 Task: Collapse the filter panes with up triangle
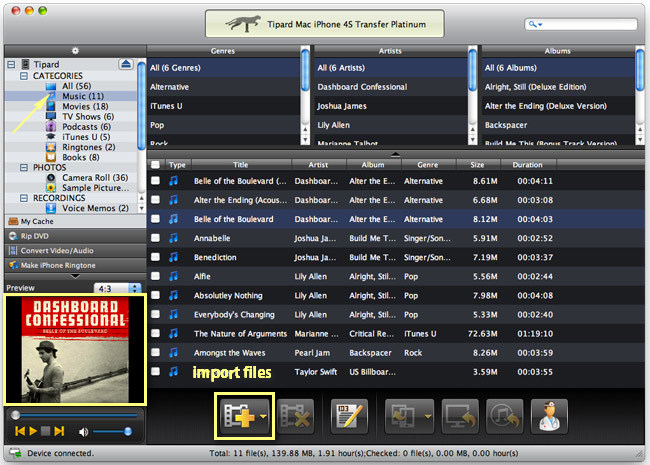(396, 155)
